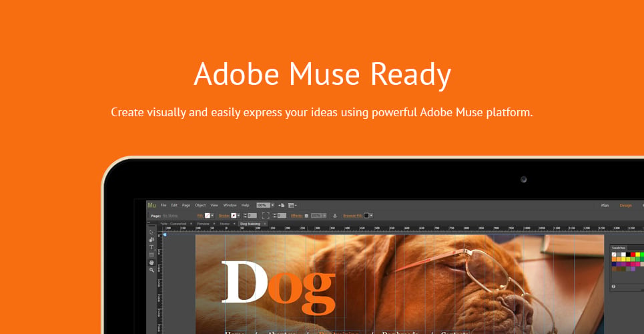Open the zoom level dropdown arrow
Screen dimensions: 644x334
coord(272,205)
